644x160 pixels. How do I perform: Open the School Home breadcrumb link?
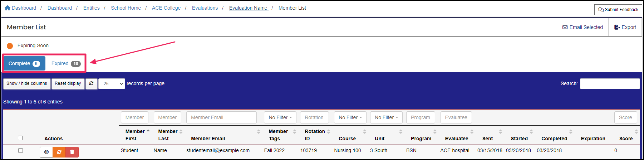tap(126, 8)
